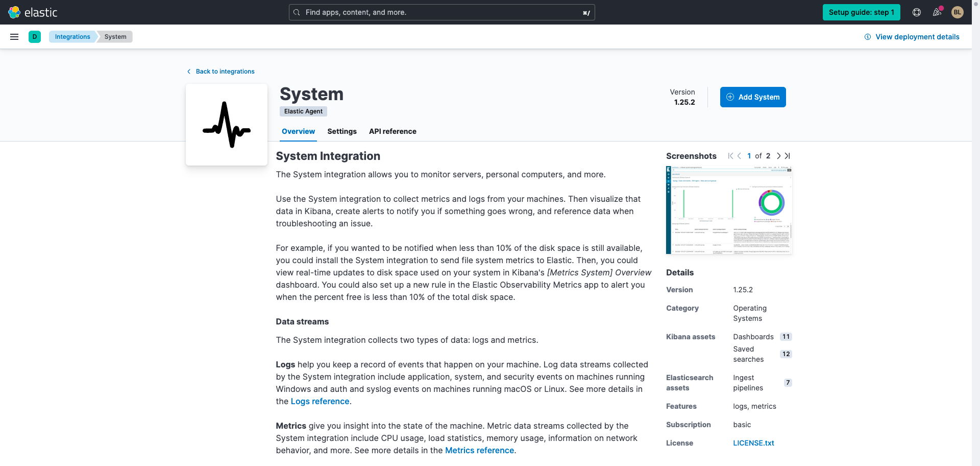The width and height of the screenshot is (980, 466).
Task: Click the Saved searches count badge 12
Action: (x=786, y=354)
